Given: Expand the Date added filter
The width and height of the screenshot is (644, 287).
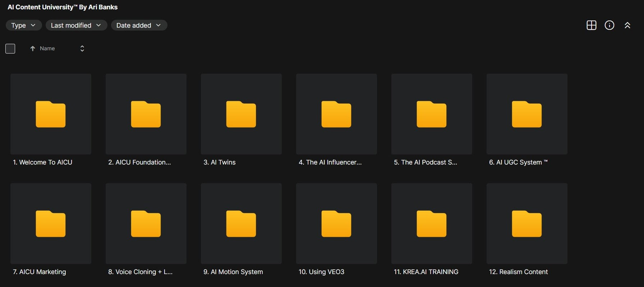Looking at the screenshot, I should coord(139,25).
